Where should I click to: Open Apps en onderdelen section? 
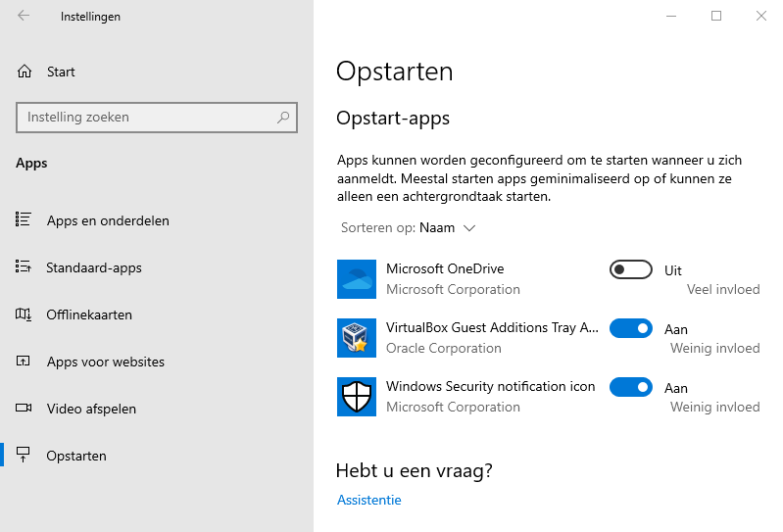[108, 220]
